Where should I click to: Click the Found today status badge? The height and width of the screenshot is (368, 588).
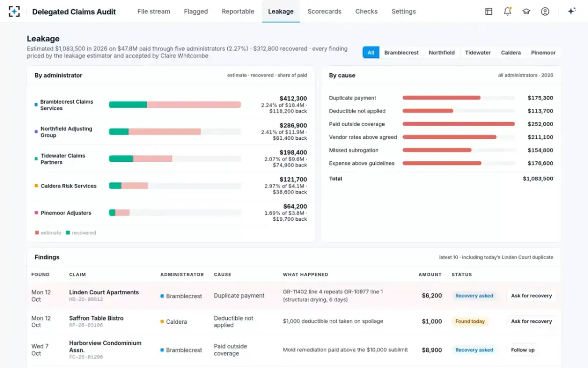click(x=470, y=321)
